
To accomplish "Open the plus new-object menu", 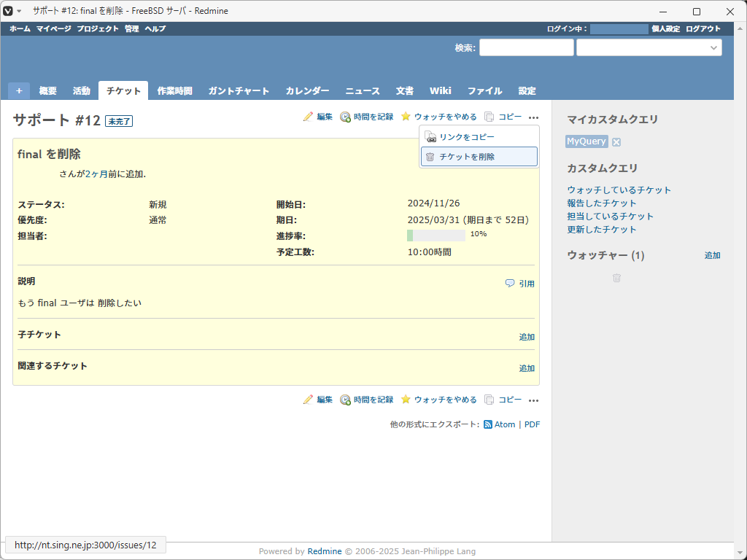I will point(19,90).
